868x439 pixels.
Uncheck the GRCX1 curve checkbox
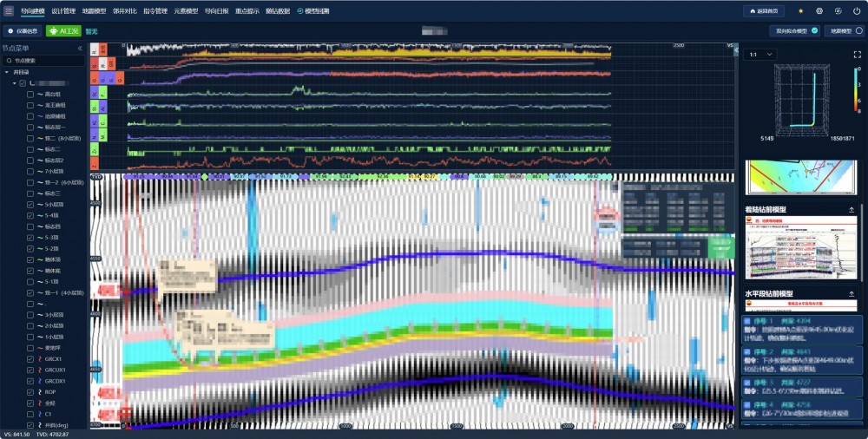(x=30, y=358)
